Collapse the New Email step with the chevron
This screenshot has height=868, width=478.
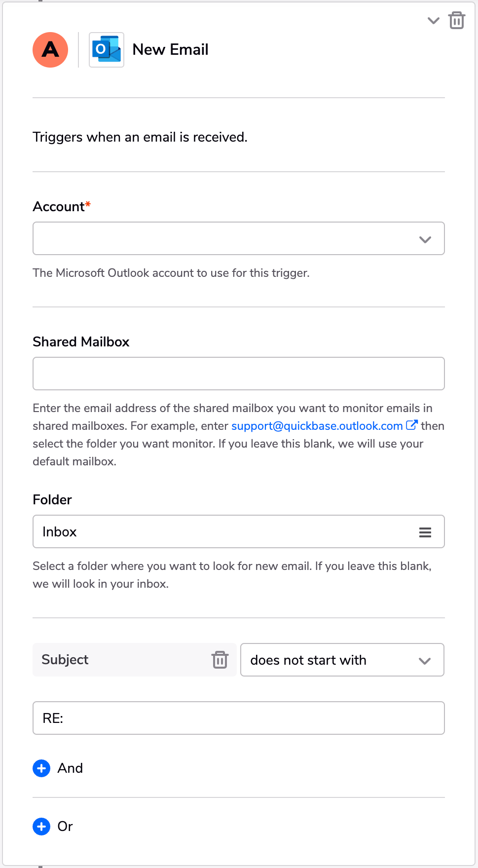(x=433, y=21)
